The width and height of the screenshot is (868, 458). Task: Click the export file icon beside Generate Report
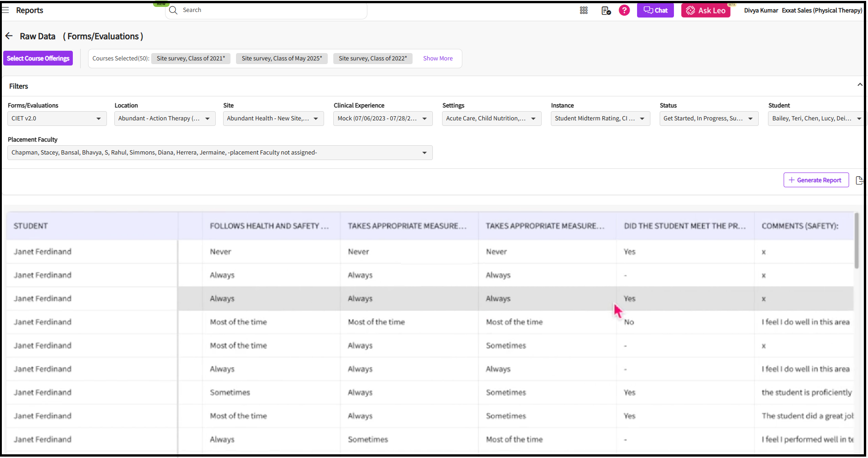tap(859, 180)
